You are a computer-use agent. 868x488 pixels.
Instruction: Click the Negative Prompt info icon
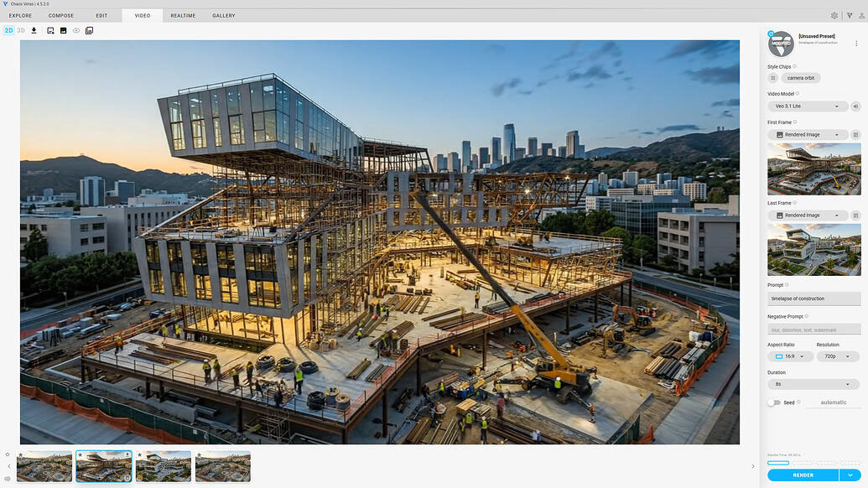coord(807,316)
